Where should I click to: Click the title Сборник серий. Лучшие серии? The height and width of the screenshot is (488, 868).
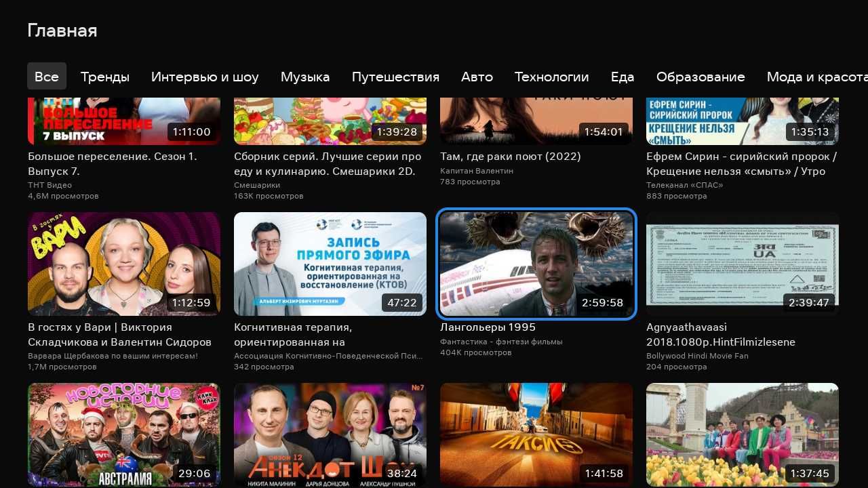[x=328, y=164]
